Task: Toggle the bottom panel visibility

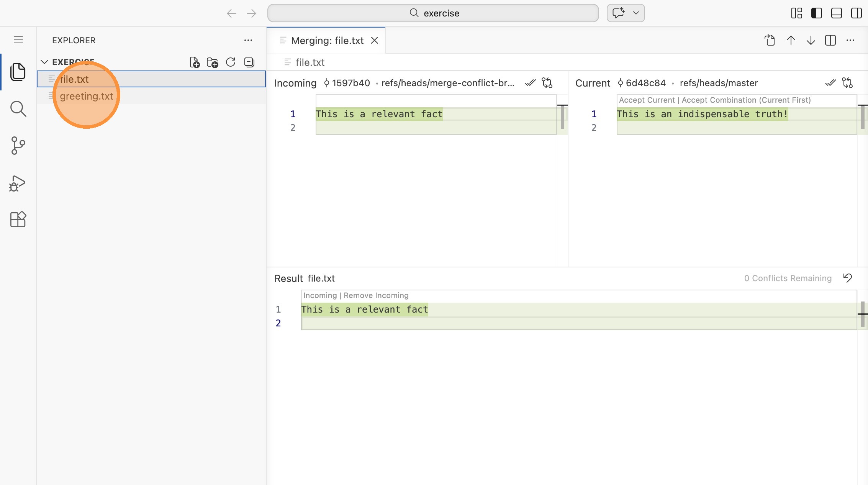Action: click(837, 13)
